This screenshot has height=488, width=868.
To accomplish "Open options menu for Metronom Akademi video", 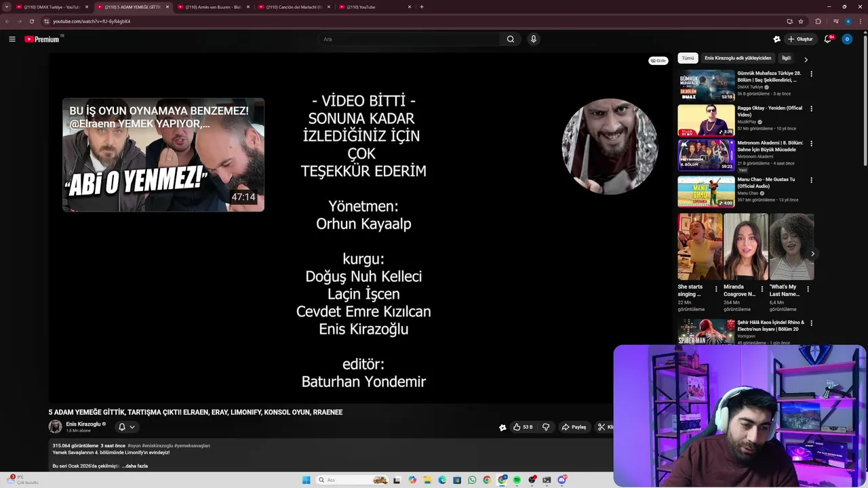I will [x=811, y=144].
